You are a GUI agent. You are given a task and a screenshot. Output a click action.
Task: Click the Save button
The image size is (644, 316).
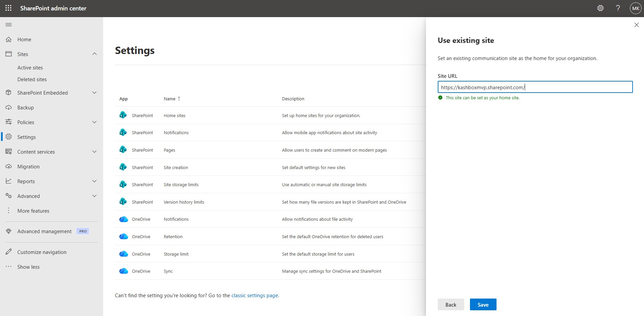(x=483, y=304)
